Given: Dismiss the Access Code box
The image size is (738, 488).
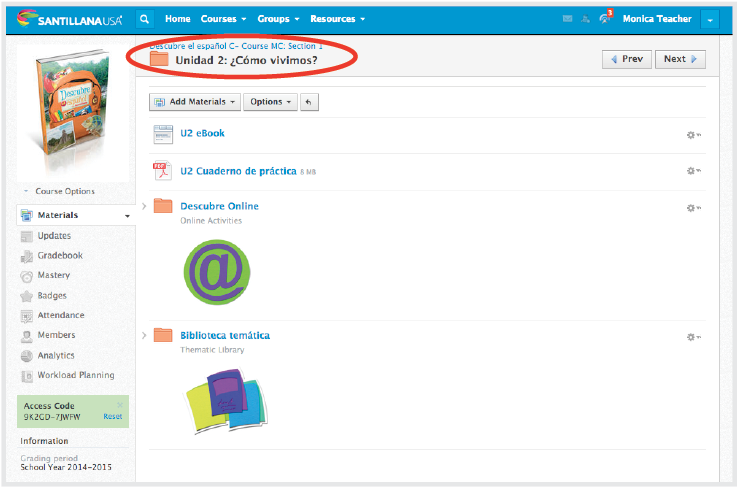Looking at the screenshot, I should click(120, 405).
